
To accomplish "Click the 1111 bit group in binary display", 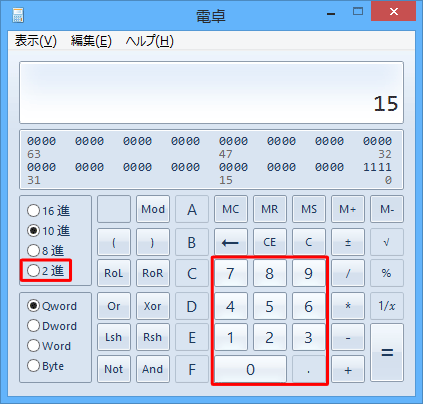I will (377, 167).
